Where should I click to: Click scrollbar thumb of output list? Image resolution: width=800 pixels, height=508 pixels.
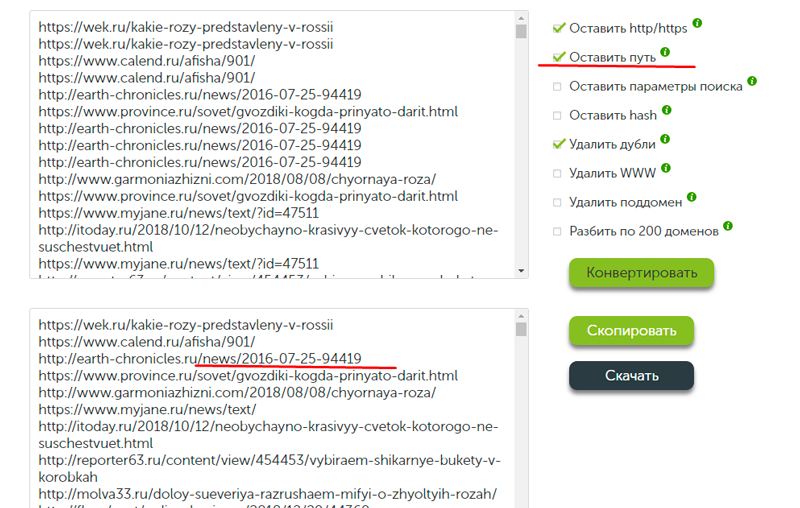(521, 329)
